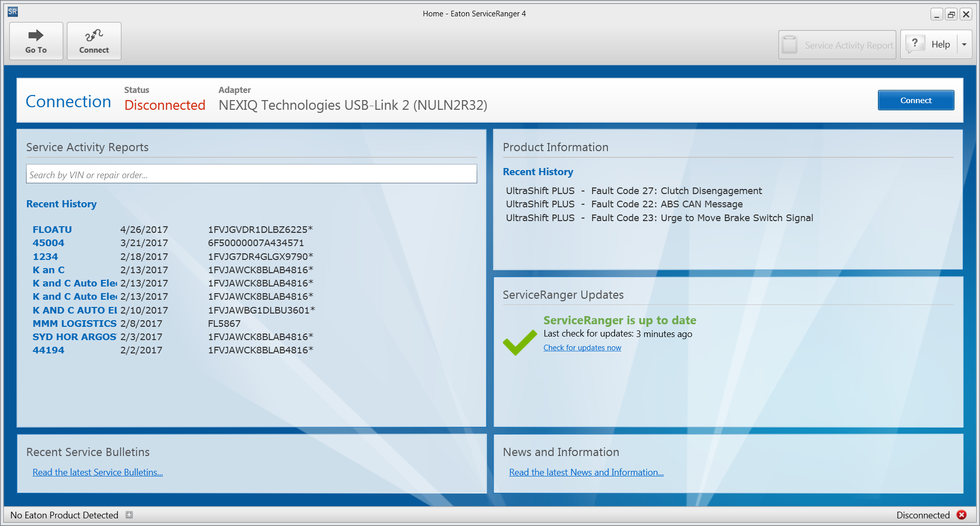Open the 1234 service report
The height and width of the screenshot is (526, 980).
[45, 257]
